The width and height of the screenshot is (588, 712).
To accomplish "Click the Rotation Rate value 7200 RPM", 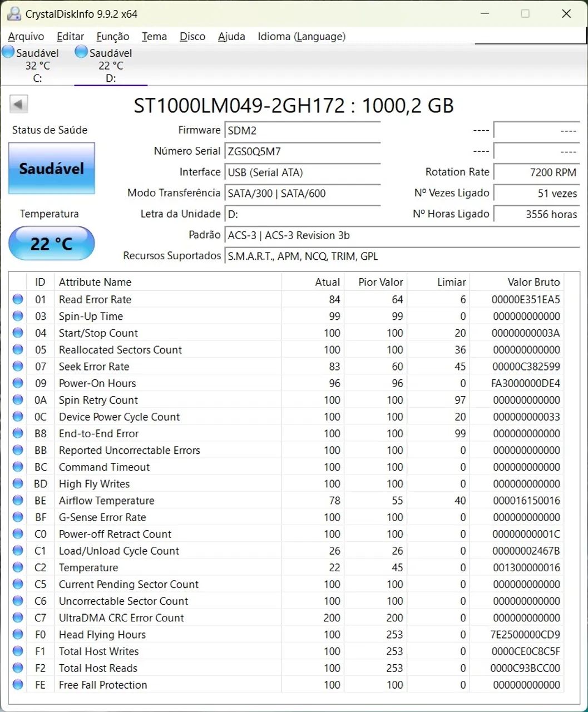I will tap(537, 172).
